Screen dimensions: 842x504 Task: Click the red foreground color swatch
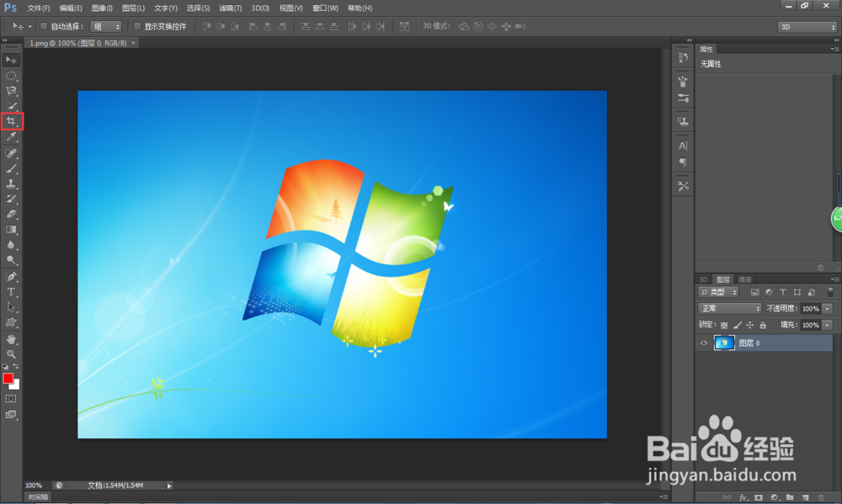[x=8, y=379]
